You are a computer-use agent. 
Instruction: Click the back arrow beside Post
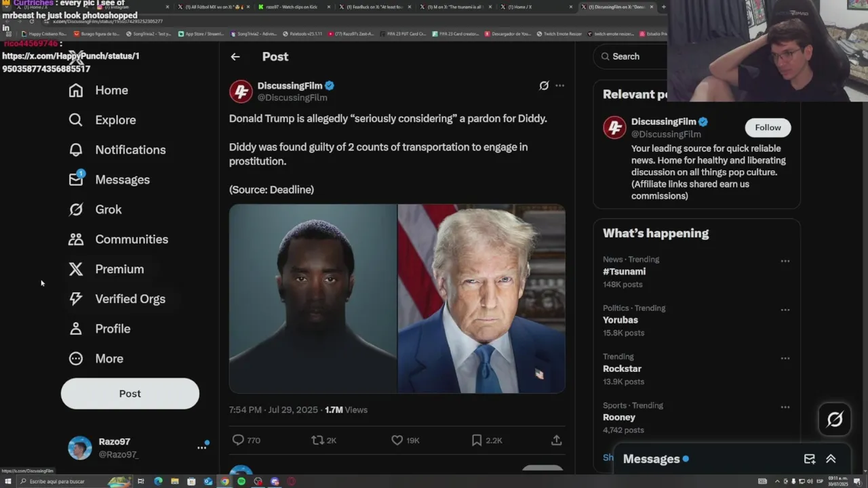(235, 57)
